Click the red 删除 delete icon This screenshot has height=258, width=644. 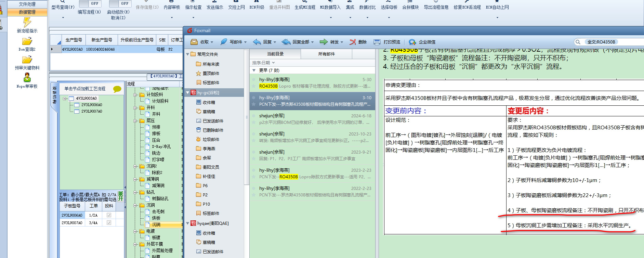tap(353, 42)
